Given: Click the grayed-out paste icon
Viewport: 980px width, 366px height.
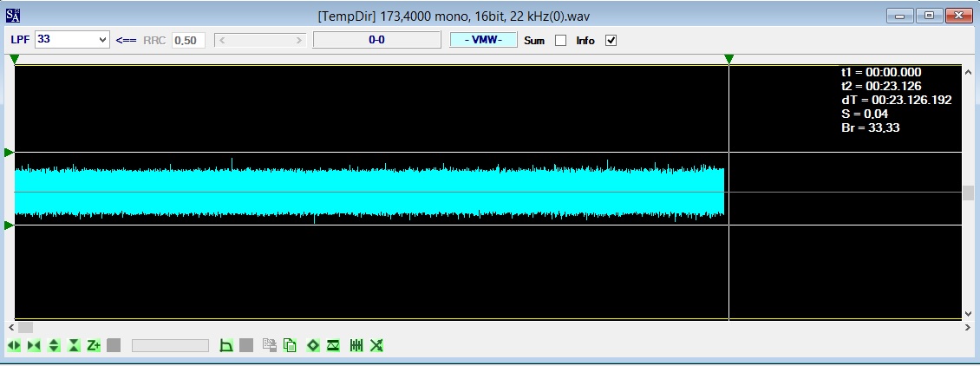Looking at the screenshot, I should pos(270,345).
